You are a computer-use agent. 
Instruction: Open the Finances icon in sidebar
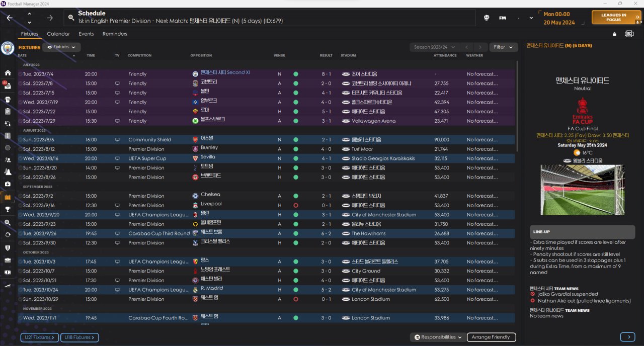(8, 273)
